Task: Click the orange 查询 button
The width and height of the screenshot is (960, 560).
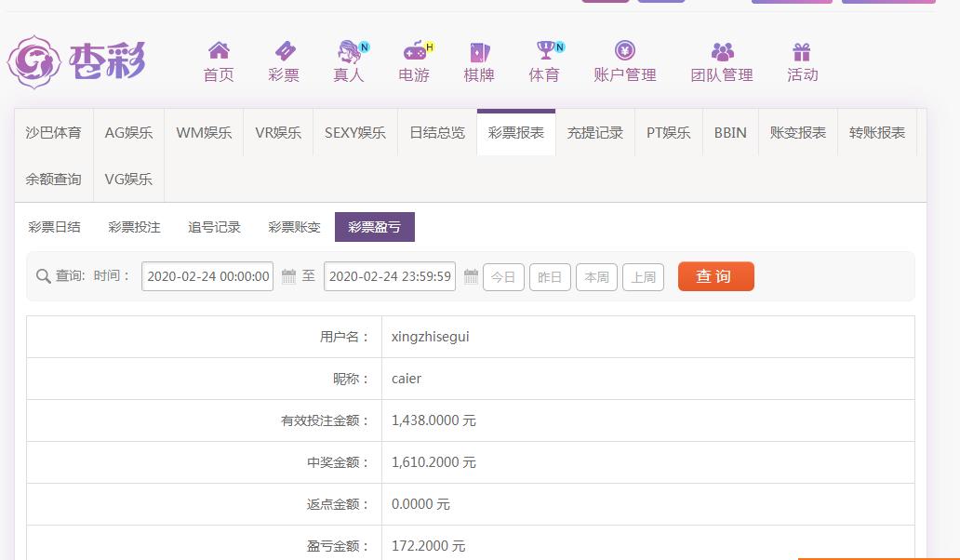Action: [x=715, y=276]
